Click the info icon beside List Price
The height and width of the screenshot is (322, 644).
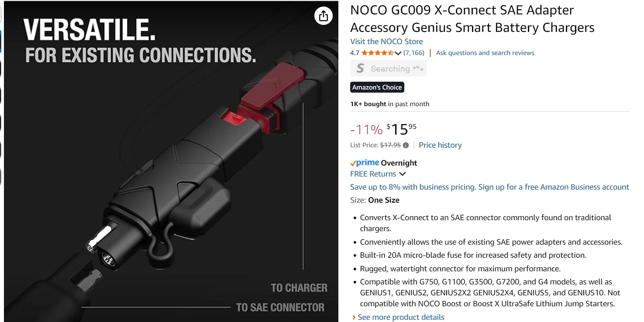point(406,145)
